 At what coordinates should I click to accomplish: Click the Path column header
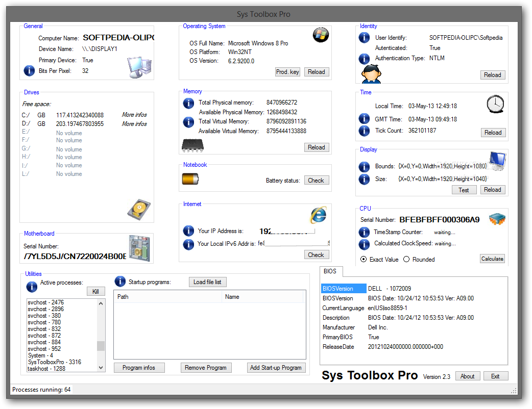[168, 297]
